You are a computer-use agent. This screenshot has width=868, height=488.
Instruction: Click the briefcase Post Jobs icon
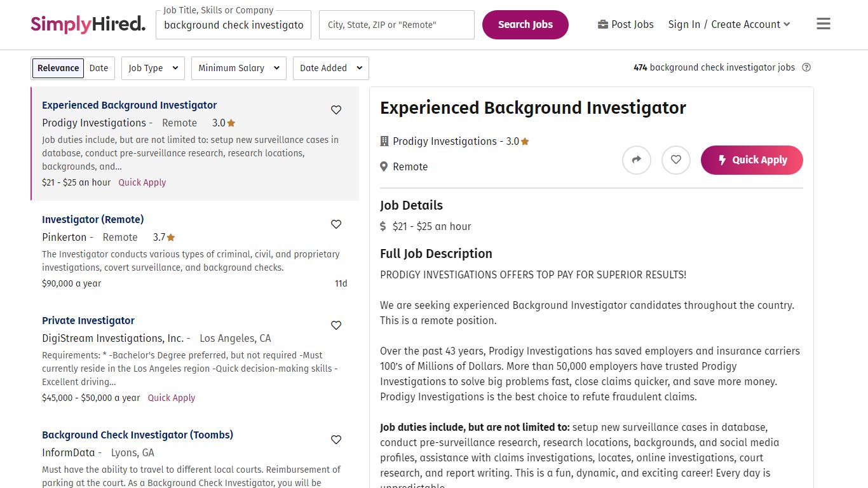603,24
